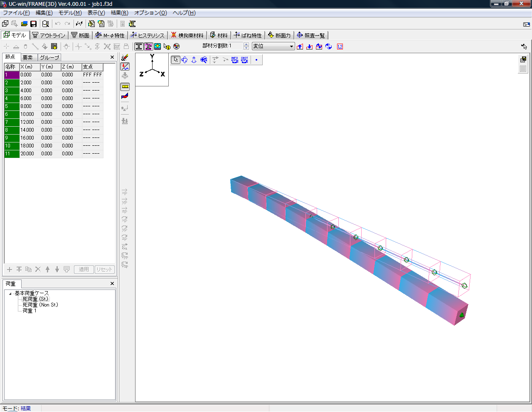Select the arrow pointer selection tool
532x412 pixels.
click(176, 60)
